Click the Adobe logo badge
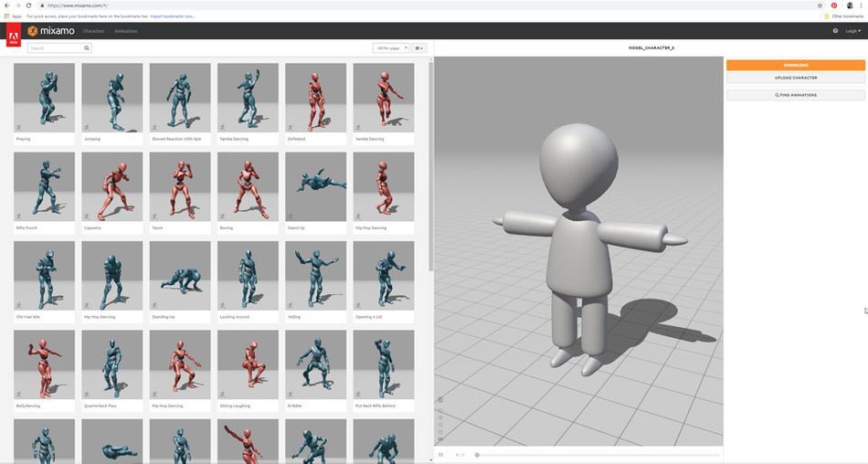The image size is (868, 464). 14,36
